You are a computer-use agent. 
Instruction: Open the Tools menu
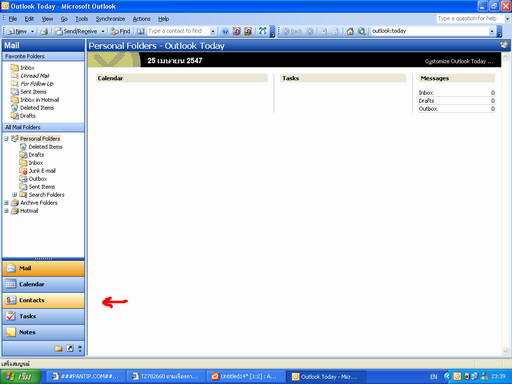point(82,19)
